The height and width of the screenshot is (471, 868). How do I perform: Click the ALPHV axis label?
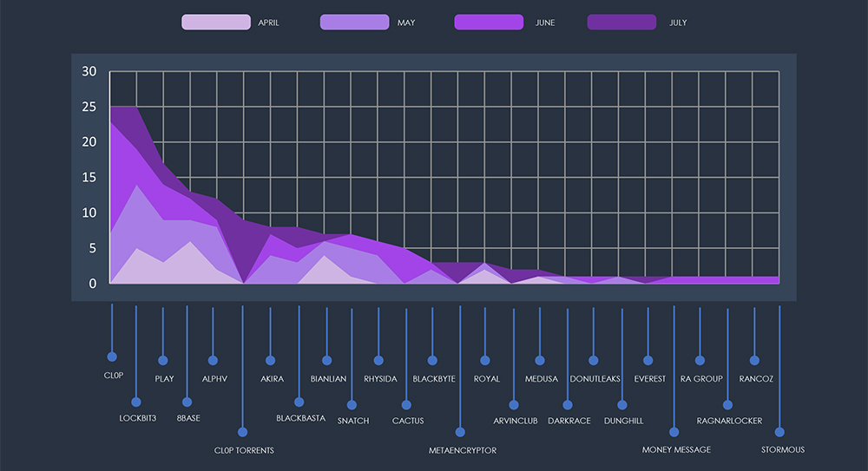click(x=214, y=378)
